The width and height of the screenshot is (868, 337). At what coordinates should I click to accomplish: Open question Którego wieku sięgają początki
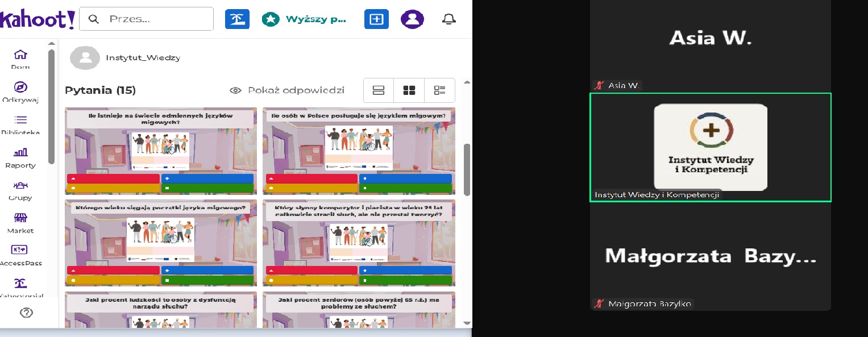[161, 243]
